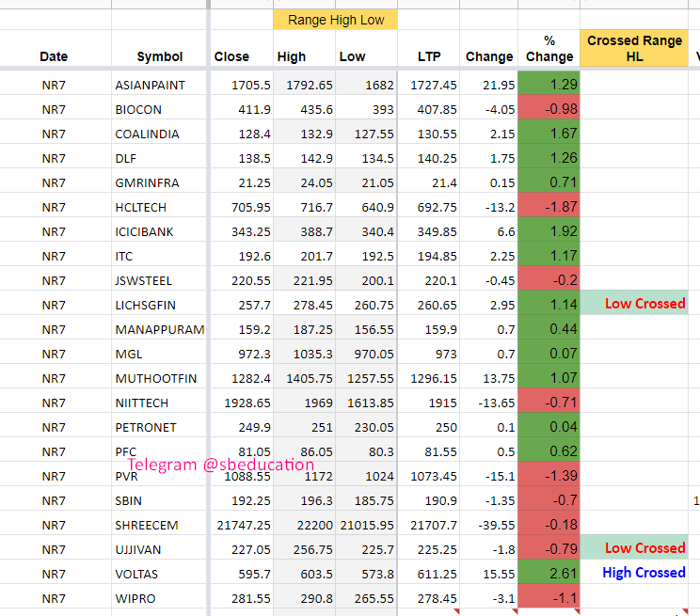Select the COALINDIA symbol cell
700x616 pixels.
159,134
